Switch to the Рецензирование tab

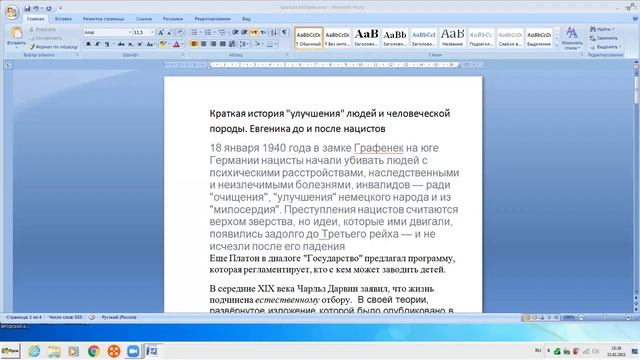point(213,19)
